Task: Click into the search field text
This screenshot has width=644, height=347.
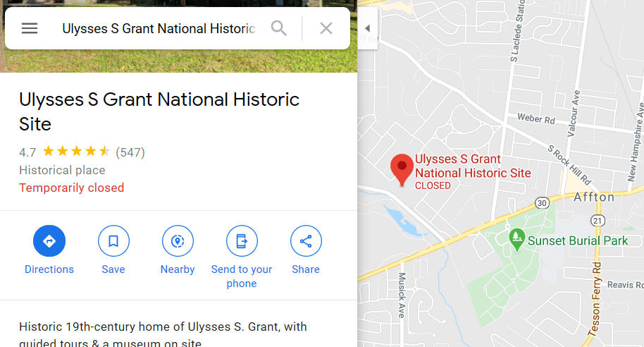Action: tap(159, 28)
